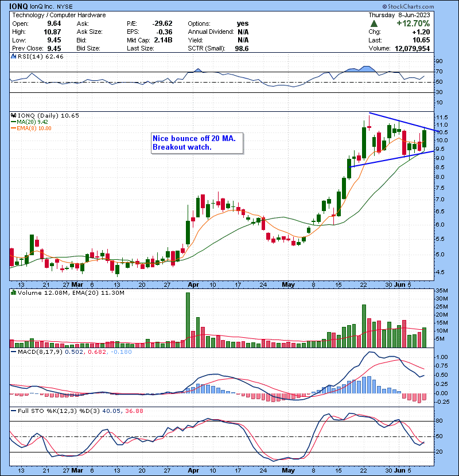Click the RSI indicator icon beside RSI(14)

pos(13,56)
